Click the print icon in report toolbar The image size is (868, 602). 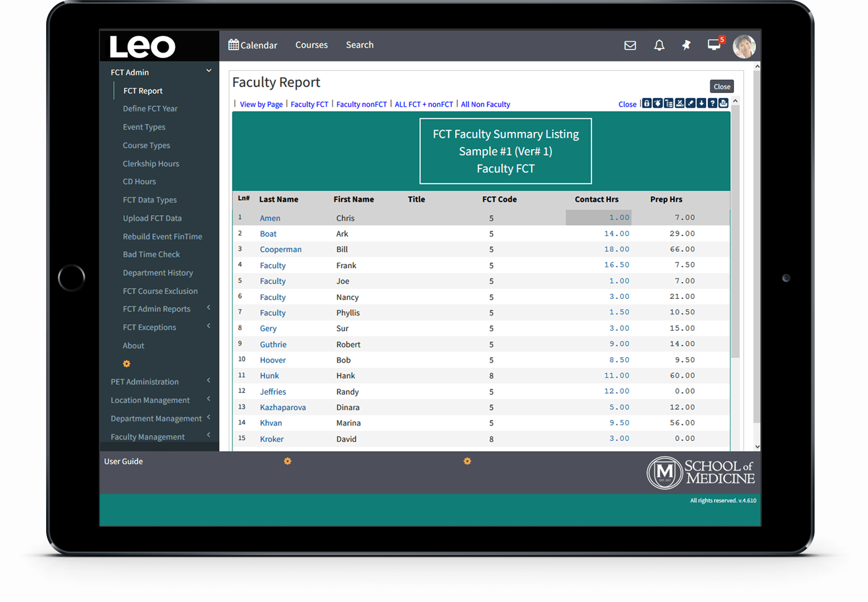723,103
